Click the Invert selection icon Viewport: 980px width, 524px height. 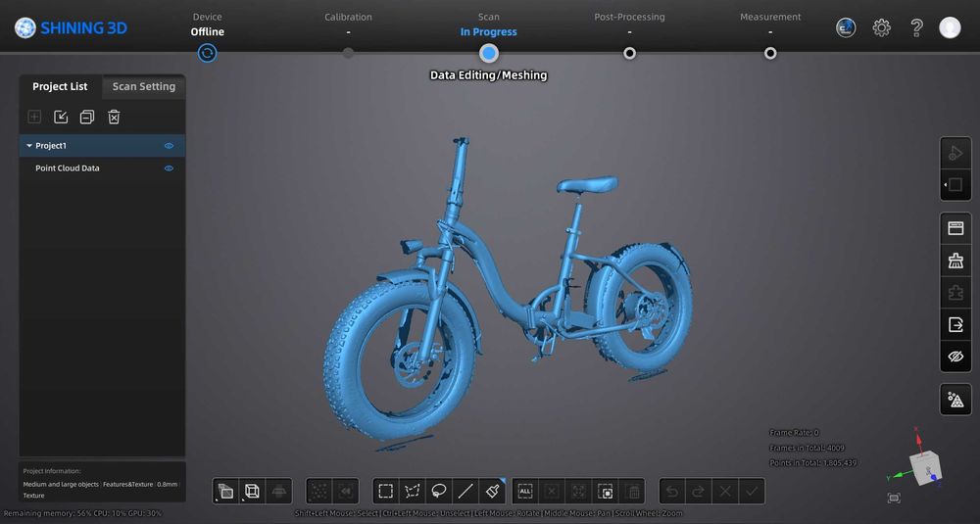click(x=606, y=492)
